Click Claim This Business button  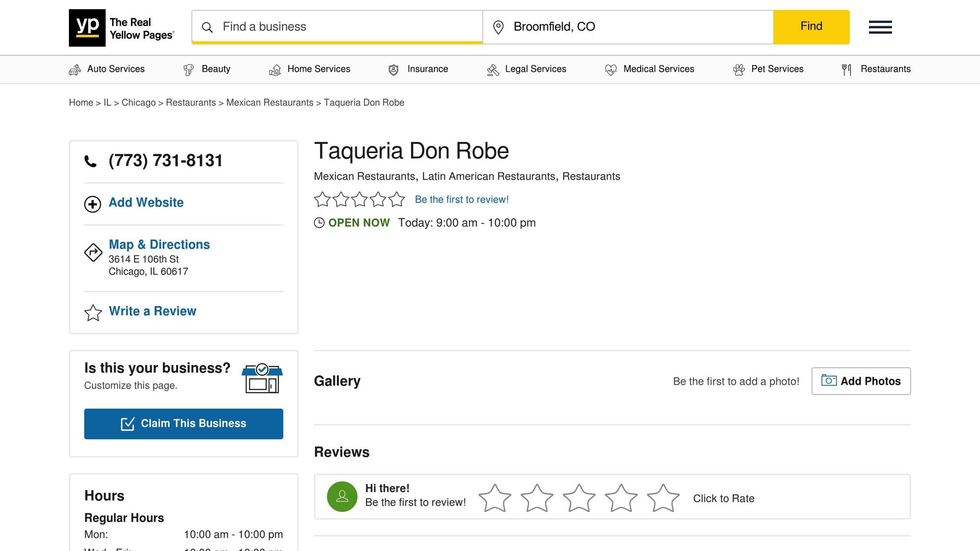pos(184,424)
